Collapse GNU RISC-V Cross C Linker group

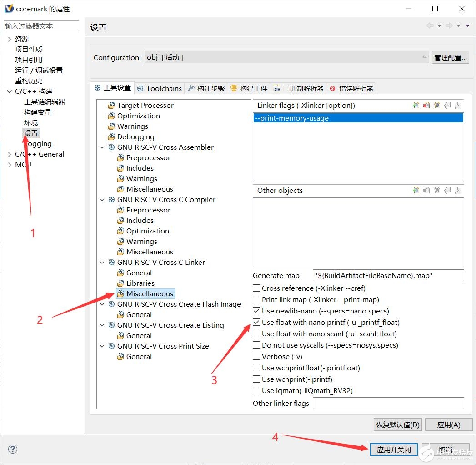point(102,263)
